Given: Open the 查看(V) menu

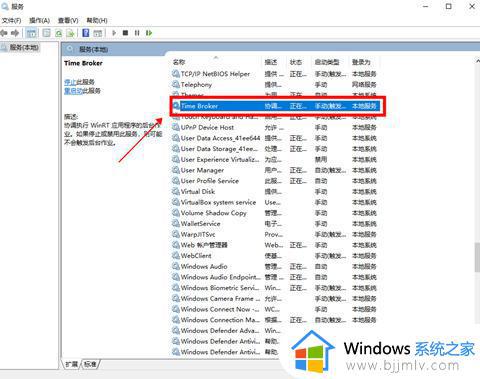Looking at the screenshot, I should point(68,20).
